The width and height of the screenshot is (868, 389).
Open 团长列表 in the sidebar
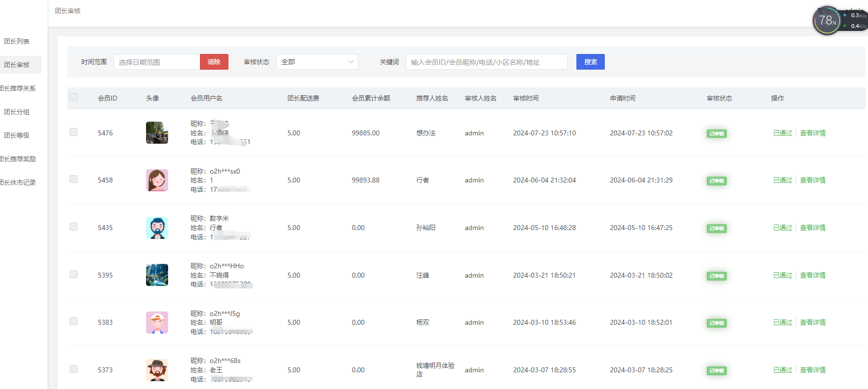point(17,41)
